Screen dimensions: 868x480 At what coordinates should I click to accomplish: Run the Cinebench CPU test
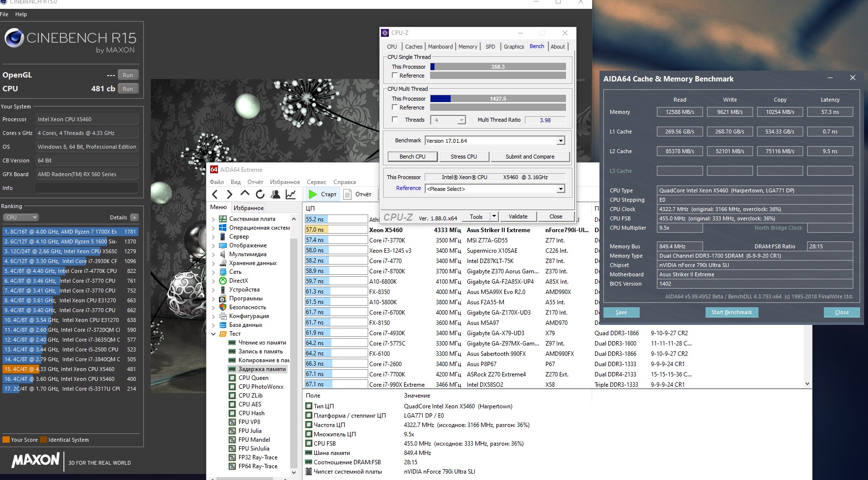(128, 89)
